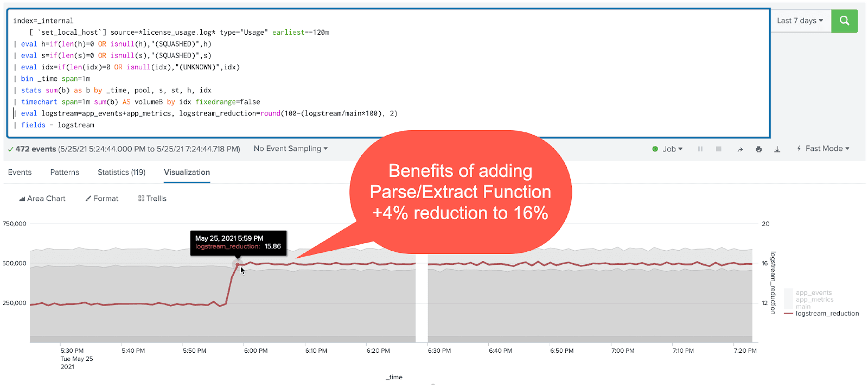Toggle the main series in the legend
868x388 pixels.
tap(803, 307)
